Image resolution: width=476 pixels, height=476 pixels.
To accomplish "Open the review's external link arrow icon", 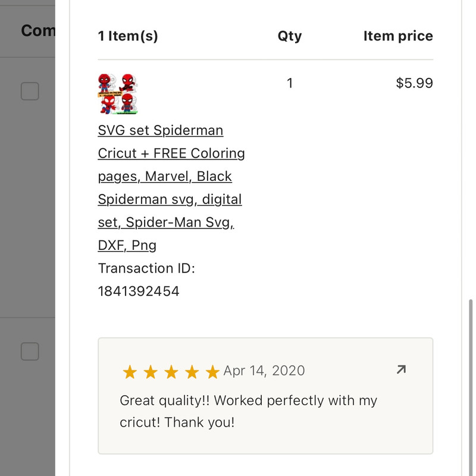I will coord(401,370).
